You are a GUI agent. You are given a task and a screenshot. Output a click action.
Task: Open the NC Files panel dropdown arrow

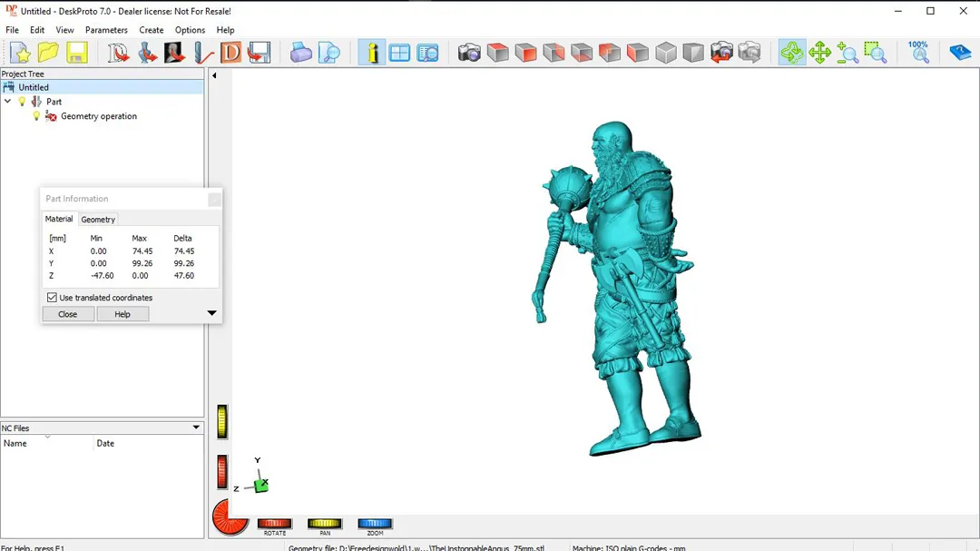[196, 428]
